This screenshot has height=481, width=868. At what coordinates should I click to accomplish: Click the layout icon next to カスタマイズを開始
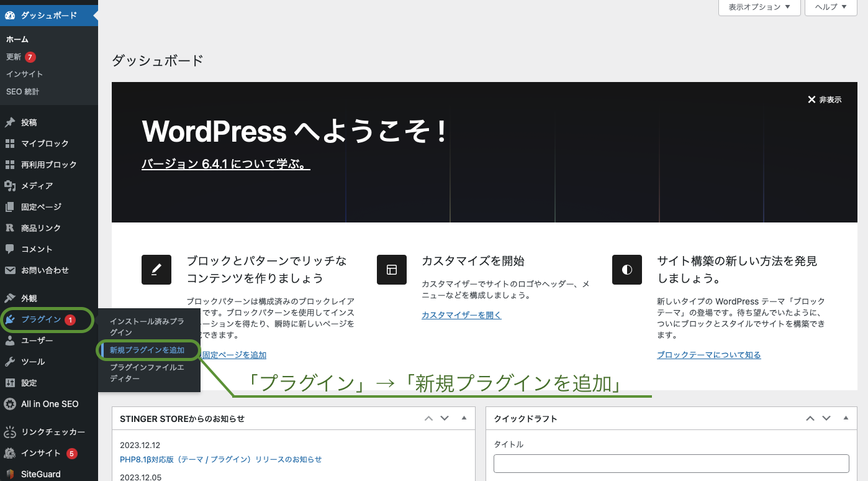click(x=392, y=270)
